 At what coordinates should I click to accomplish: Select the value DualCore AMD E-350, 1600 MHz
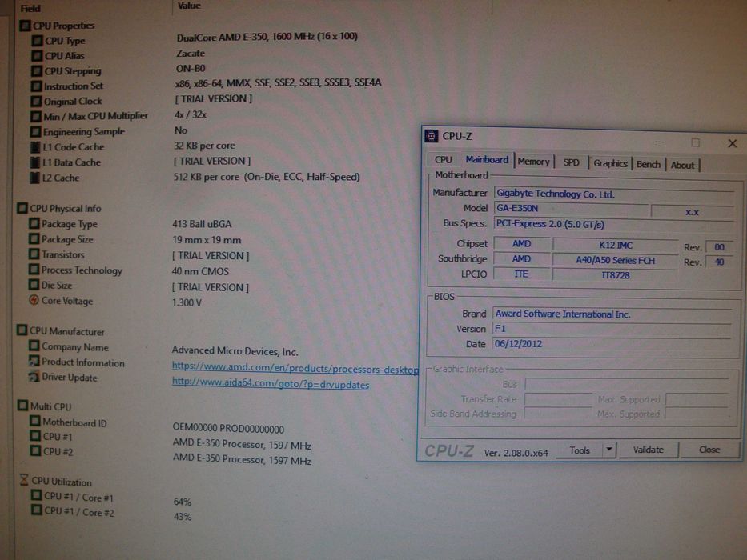coord(267,37)
